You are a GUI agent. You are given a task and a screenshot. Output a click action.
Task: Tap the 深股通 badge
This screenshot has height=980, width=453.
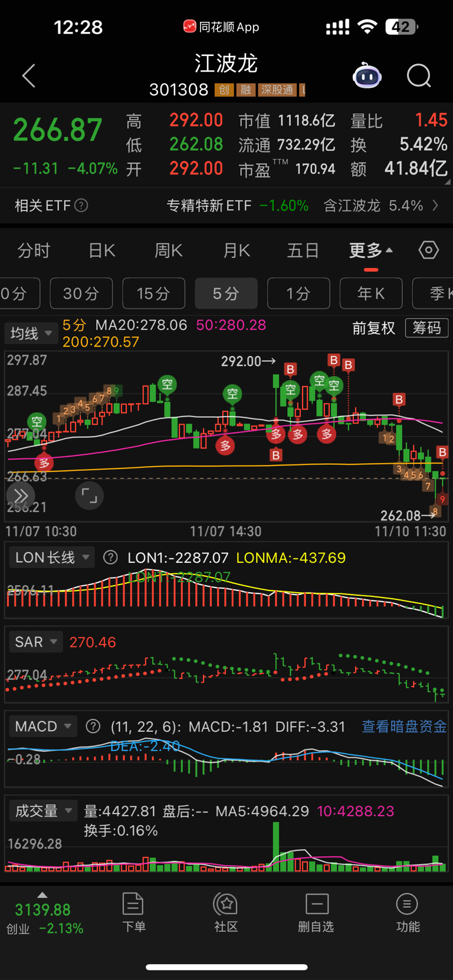point(277,90)
